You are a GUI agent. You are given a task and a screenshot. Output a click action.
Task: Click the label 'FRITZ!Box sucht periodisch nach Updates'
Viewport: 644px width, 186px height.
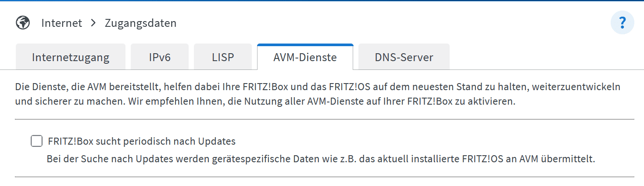142,142
